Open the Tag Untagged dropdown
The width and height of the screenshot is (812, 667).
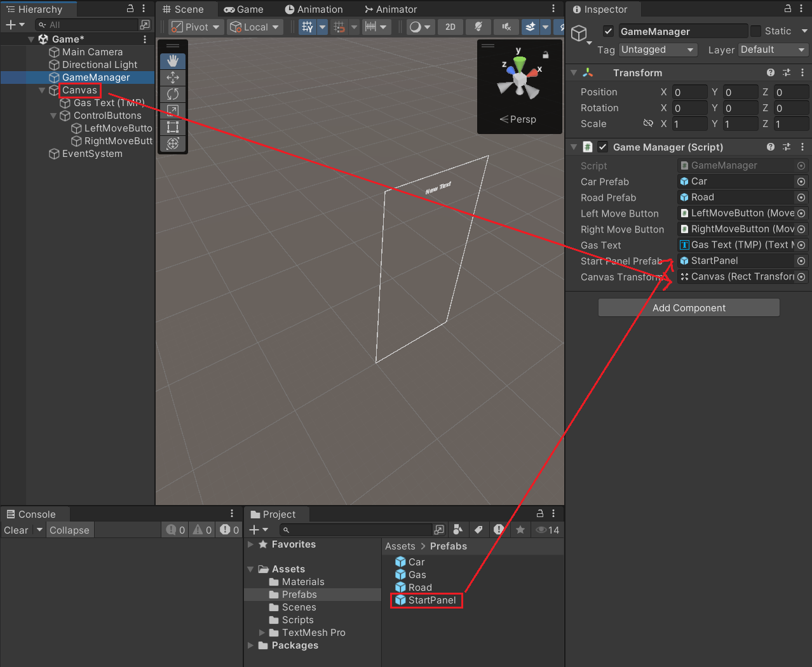[658, 50]
